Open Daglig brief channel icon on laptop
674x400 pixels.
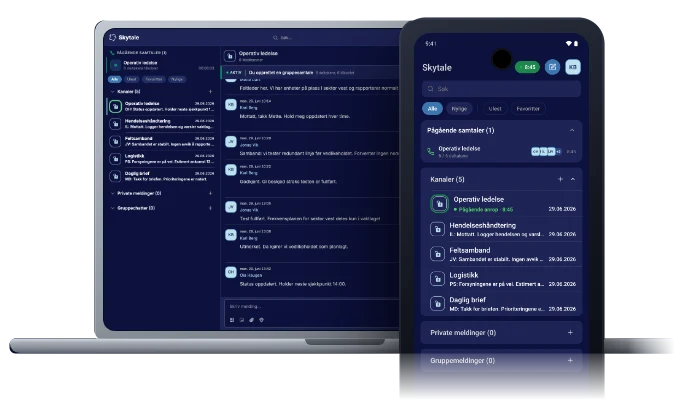pos(115,176)
